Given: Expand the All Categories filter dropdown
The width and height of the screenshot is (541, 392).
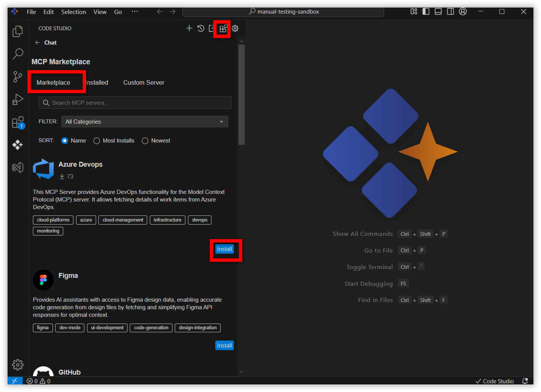Looking at the screenshot, I should tap(145, 122).
